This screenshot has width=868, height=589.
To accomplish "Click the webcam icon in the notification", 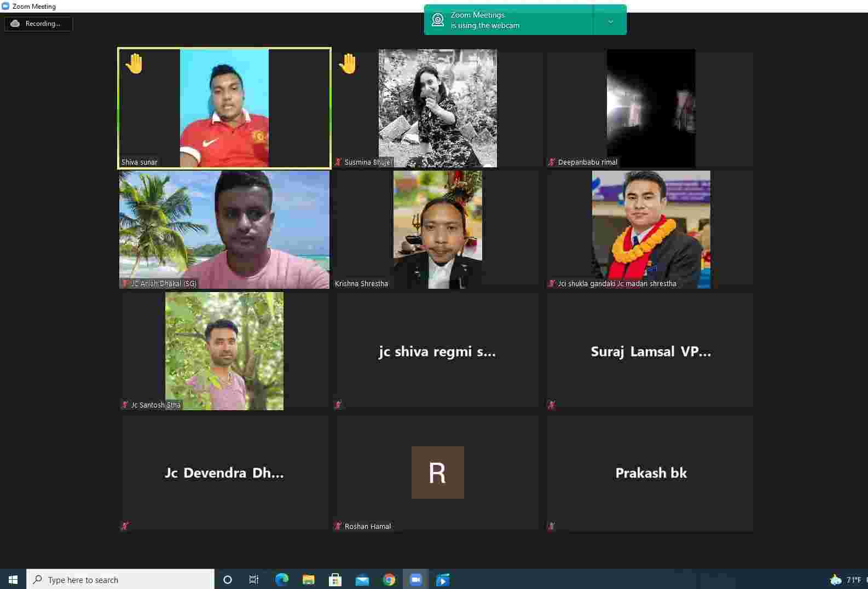I will click(438, 20).
